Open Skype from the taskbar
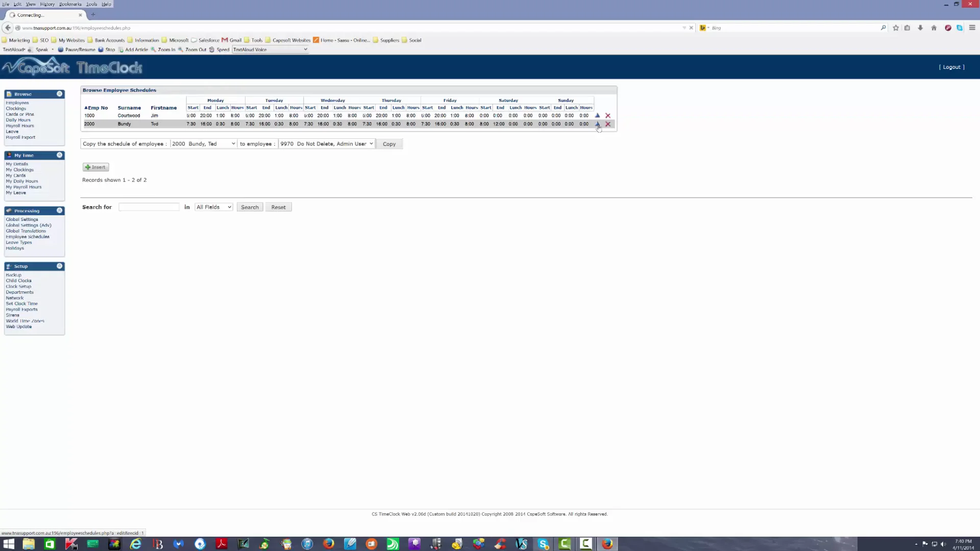This screenshot has height=551, width=980. coord(543,544)
